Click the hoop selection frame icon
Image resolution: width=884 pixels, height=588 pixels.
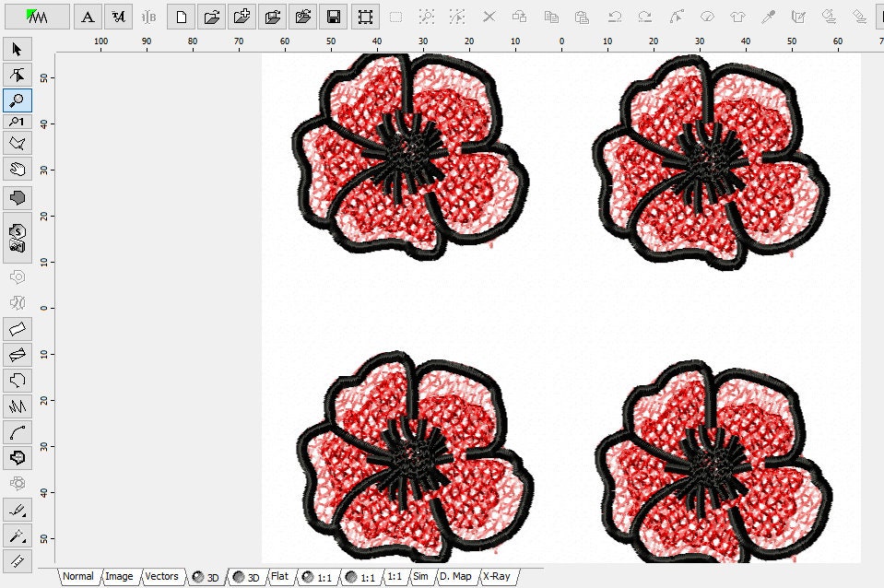363,16
